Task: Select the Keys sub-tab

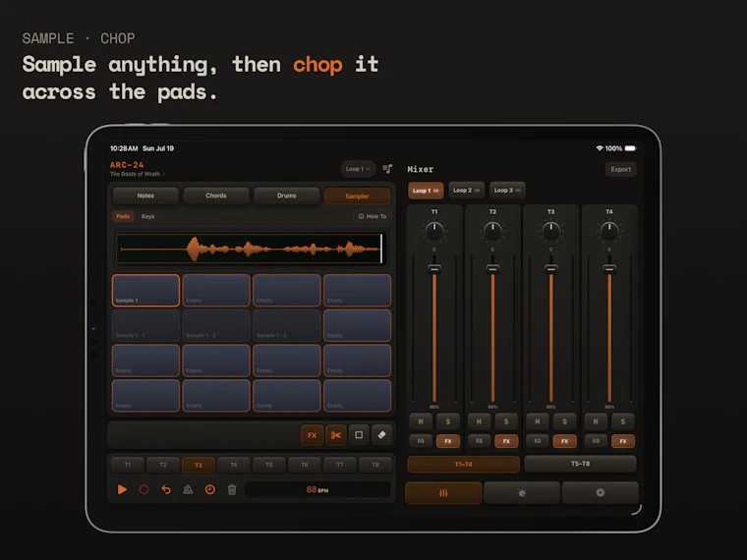Action: point(147,216)
